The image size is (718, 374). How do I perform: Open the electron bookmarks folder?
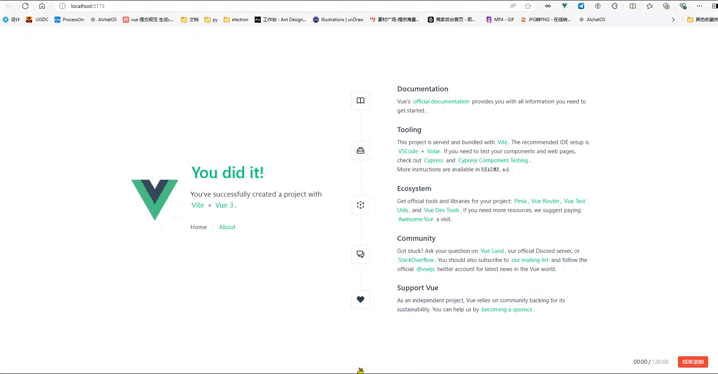pos(236,20)
